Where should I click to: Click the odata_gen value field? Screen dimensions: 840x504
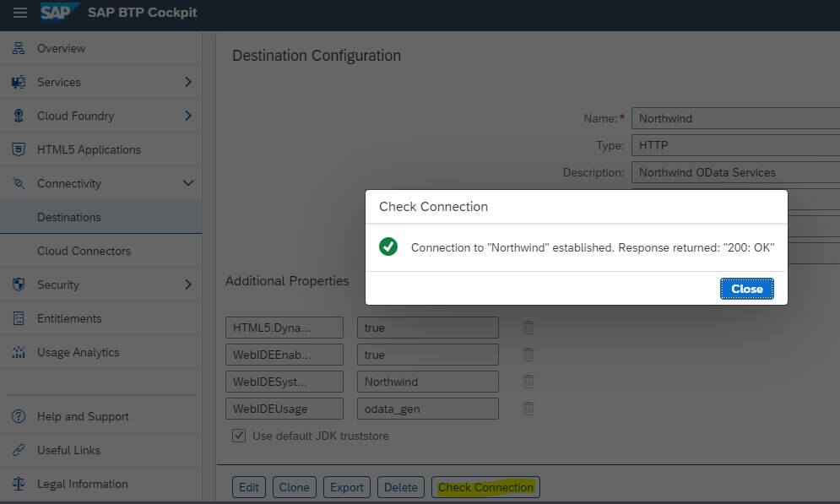(428, 409)
